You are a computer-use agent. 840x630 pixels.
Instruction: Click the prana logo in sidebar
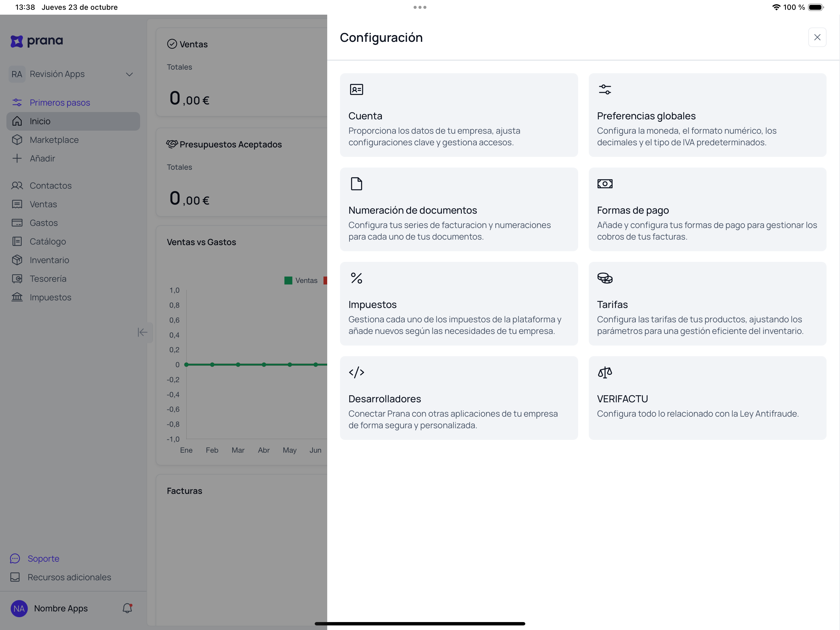pyautogui.click(x=37, y=41)
